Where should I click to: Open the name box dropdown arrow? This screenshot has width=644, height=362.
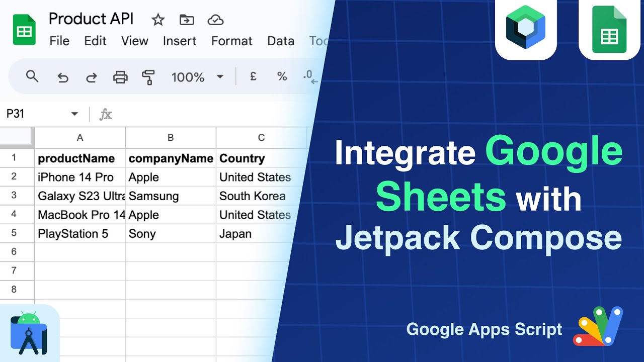74,114
